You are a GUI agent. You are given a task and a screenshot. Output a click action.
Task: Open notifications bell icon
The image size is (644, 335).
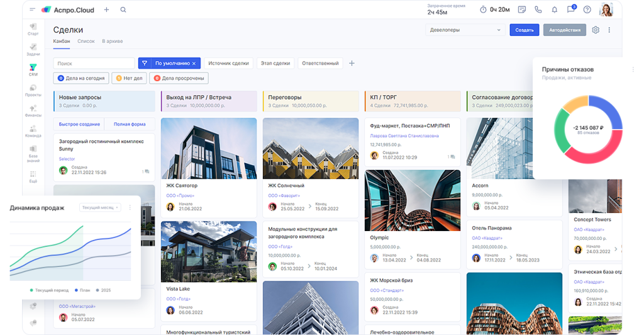click(x=554, y=9)
